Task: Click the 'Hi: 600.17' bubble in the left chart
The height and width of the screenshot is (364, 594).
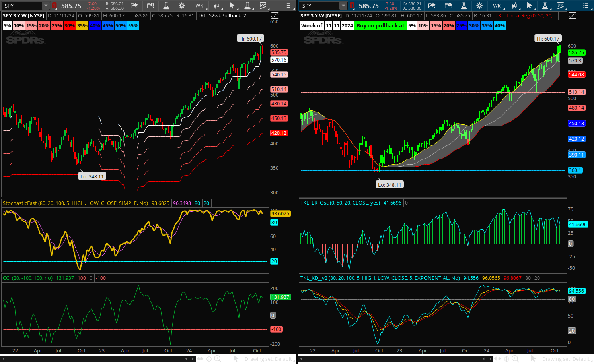Action: (x=250, y=39)
